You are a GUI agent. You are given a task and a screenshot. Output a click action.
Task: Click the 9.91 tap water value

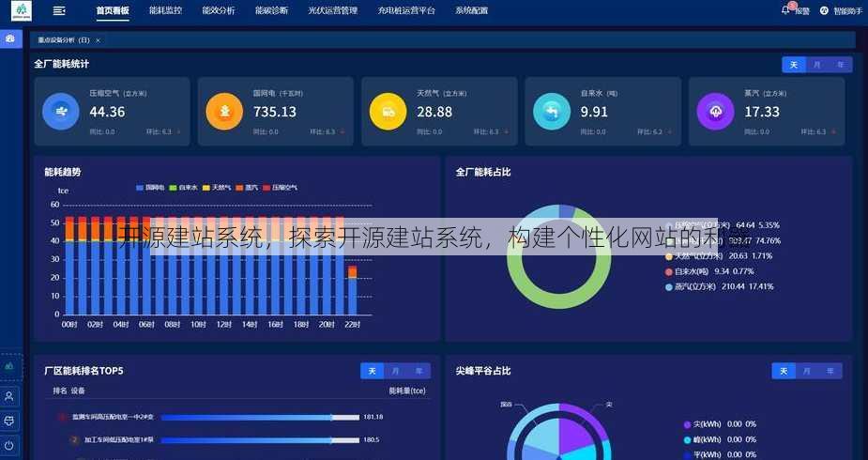click(594, 112)
